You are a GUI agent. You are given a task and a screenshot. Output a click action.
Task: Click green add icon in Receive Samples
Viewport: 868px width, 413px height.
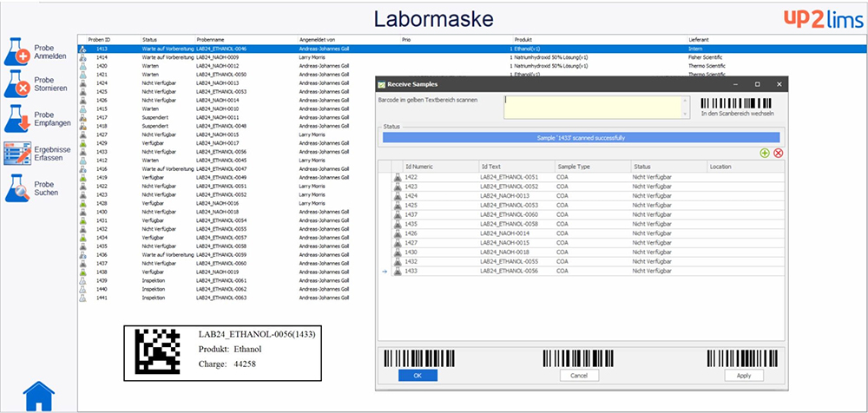(765, 153)
